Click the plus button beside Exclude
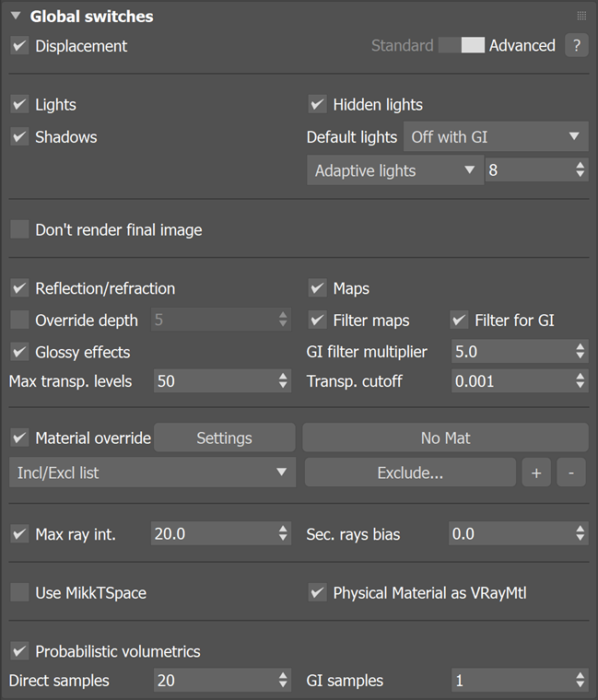This screenshot has height=700, width=598. pyautogui.click(x=535, y=472)
